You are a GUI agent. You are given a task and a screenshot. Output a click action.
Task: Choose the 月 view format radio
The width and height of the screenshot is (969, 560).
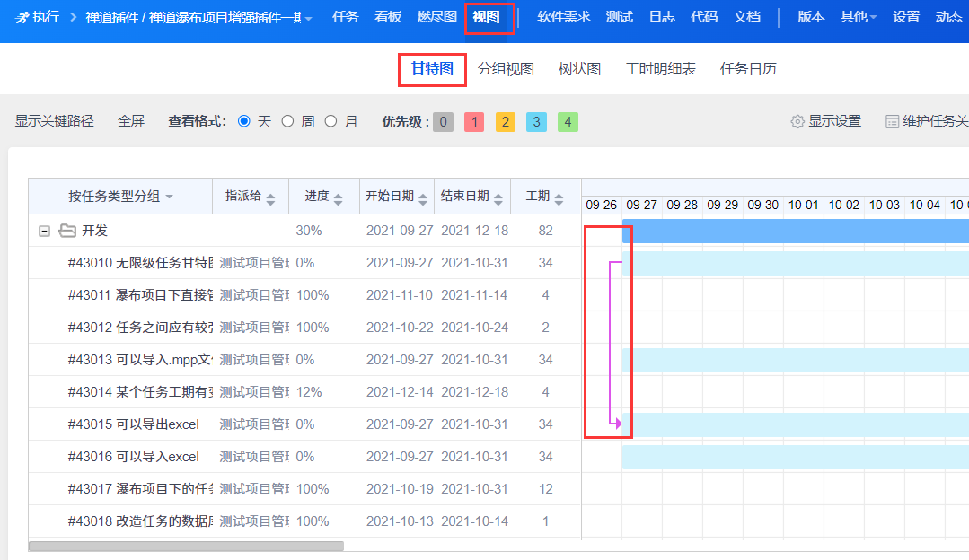point(330,121)
